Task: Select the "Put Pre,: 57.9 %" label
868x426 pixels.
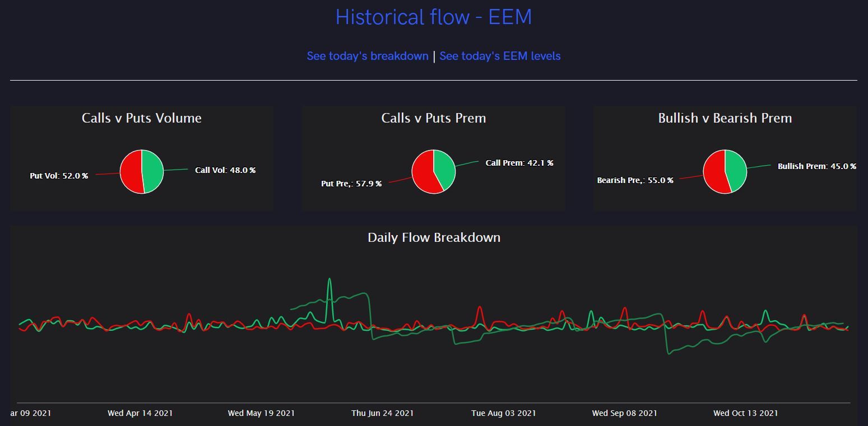Action: tap(351, 184)
